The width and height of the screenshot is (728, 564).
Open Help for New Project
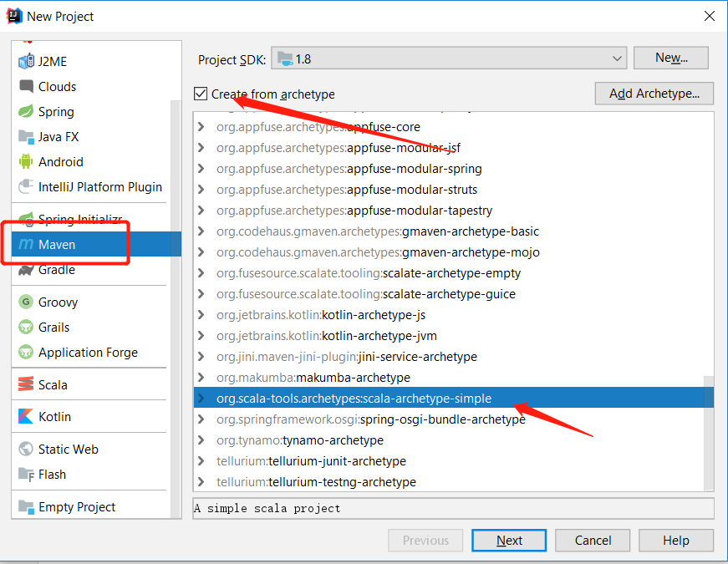(676, 541)
